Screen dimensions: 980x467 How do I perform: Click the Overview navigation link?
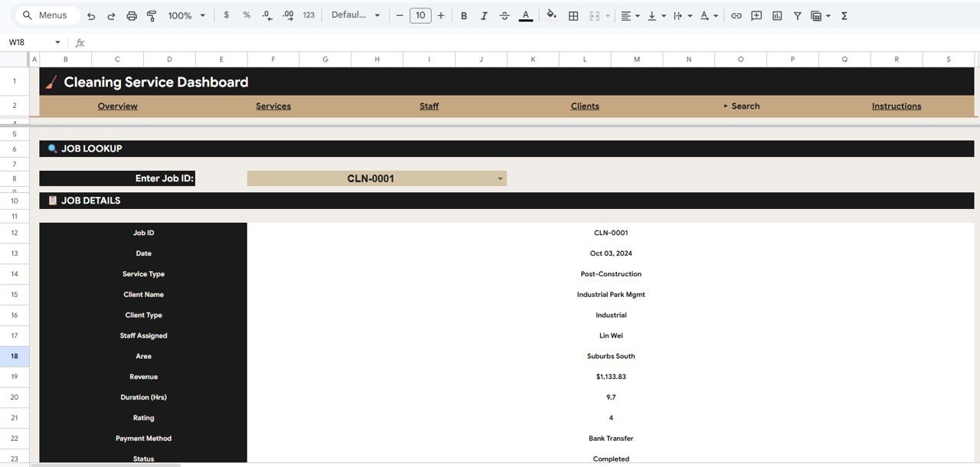coord(117,106)
